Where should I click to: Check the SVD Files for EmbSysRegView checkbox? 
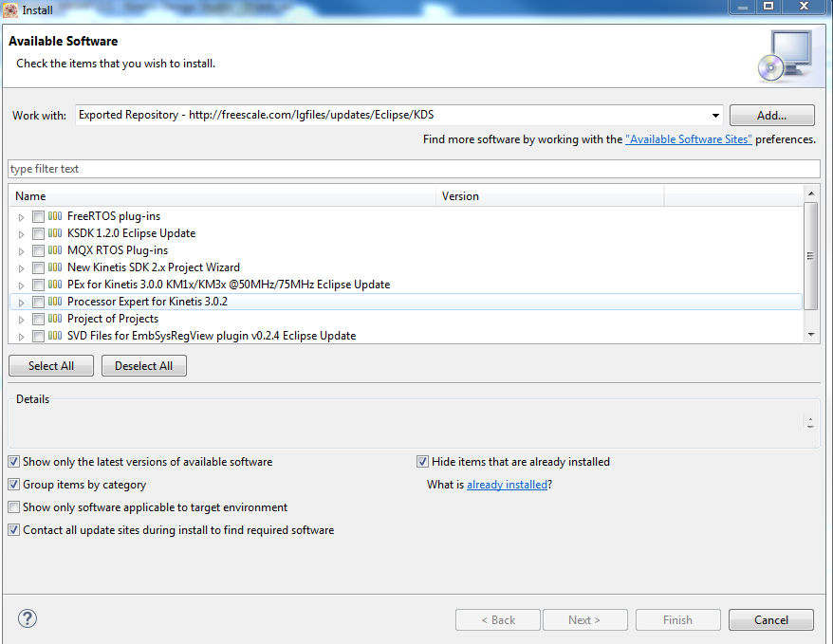pos(38,336)
